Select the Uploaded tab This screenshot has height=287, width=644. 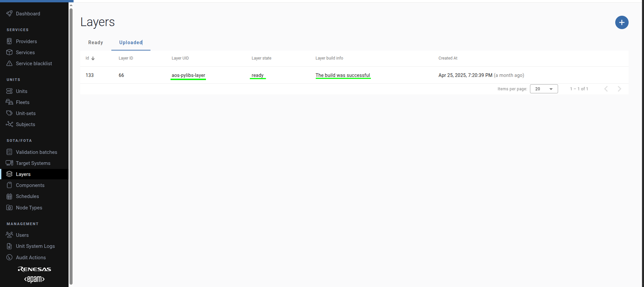[x=131, y=42]
